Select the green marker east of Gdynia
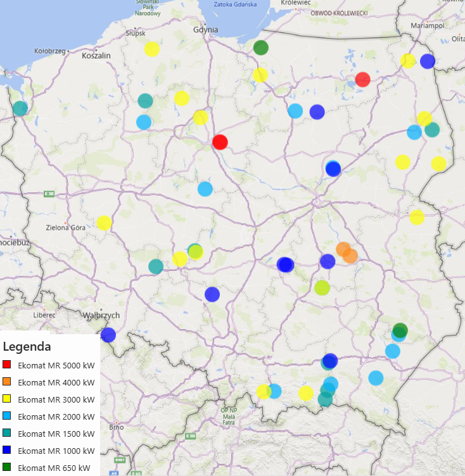465x476 pixels. pos(261,47)
